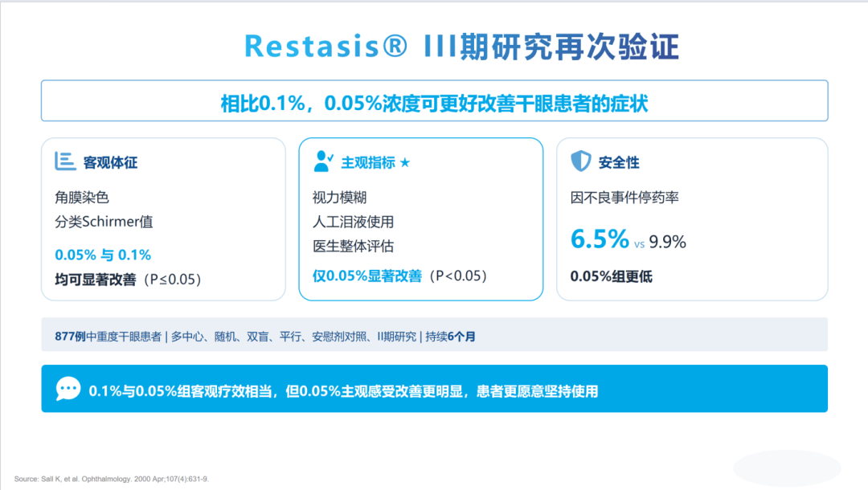The height and width of the screenshot is (490, 868).
Task: Click the speech bubble icon in blue banner
Action: point(68,388)
